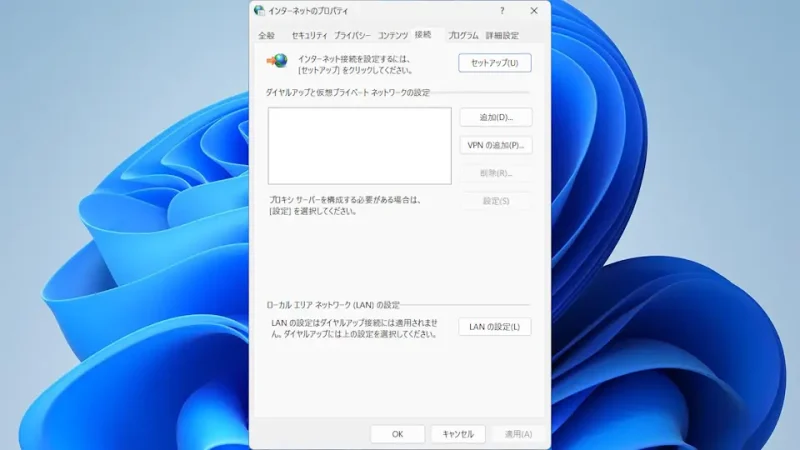
Task: Open the セキュリティ tab
Action: click(309, 35)
